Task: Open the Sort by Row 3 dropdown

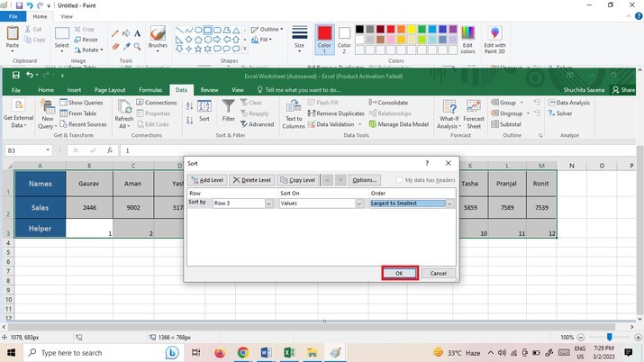Action: (x=268, y=204)
